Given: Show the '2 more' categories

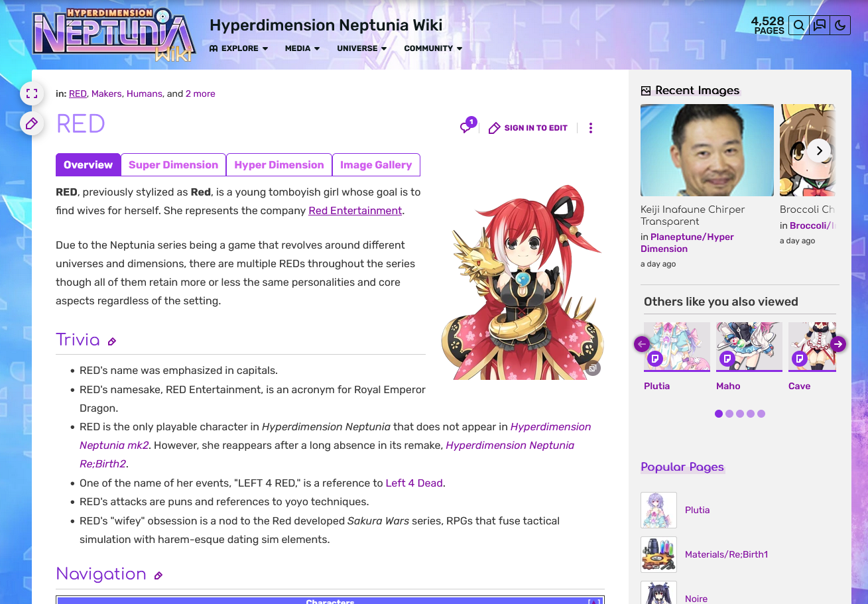Looking at the screenshot, I should coord(200,93).
